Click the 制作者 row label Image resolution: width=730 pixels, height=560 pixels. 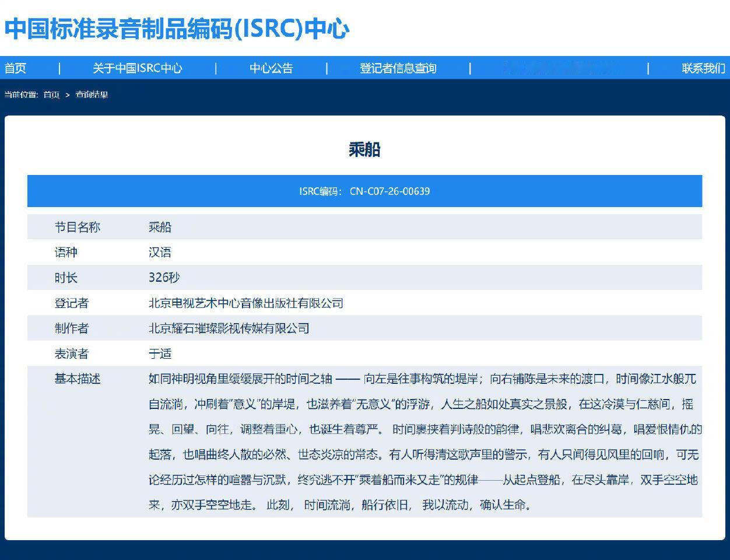(x=72, y=328)
